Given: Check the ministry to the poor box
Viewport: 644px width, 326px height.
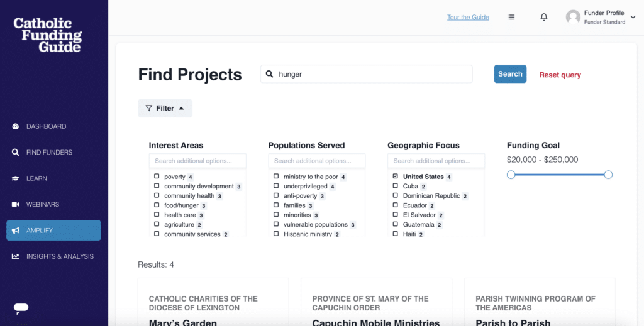Looking at the screenshot, I should (x=276, y=177).
